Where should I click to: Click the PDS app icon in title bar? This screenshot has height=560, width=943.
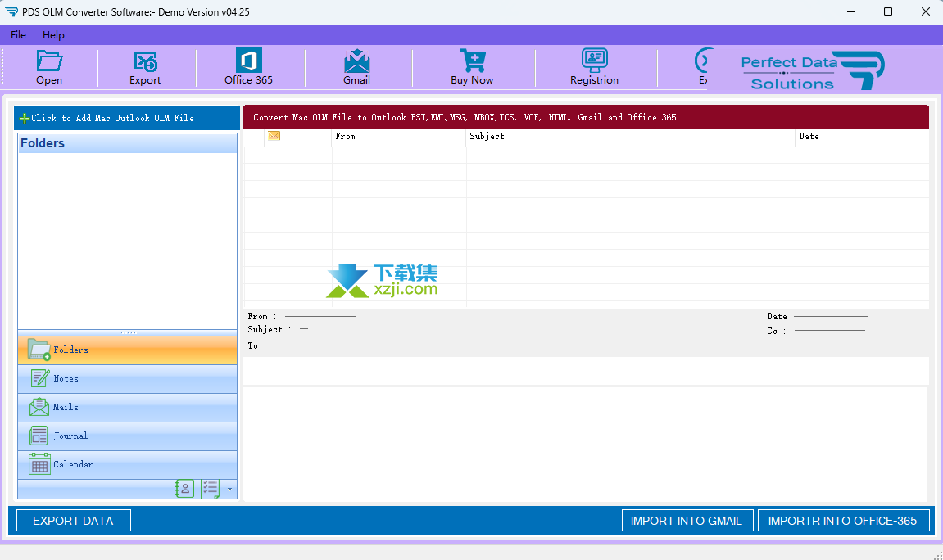click(11, 12)
